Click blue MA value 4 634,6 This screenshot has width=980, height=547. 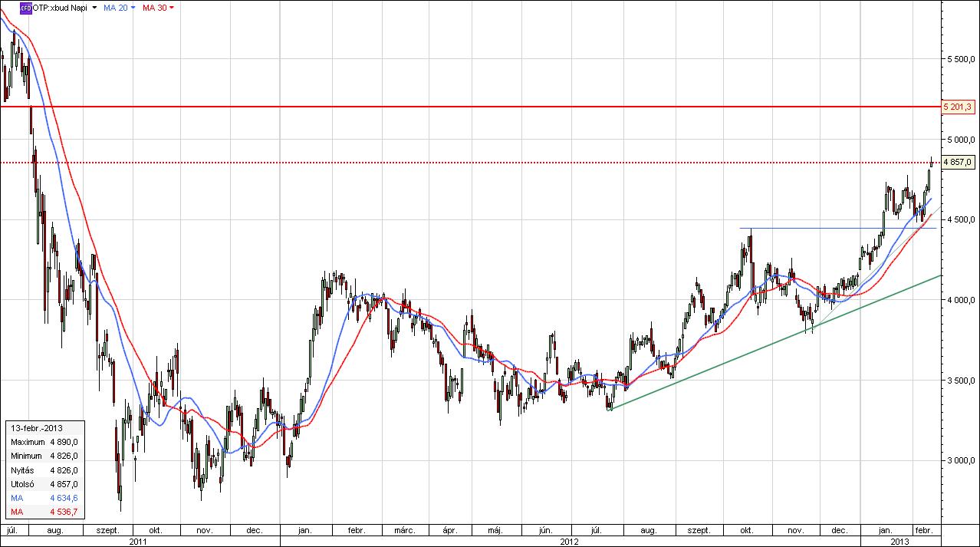coord(64,498)
